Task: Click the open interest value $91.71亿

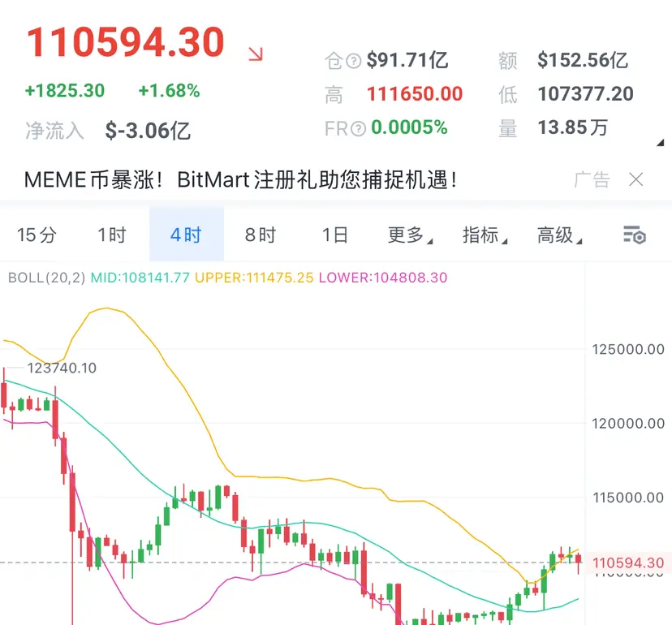Action: 407,60
